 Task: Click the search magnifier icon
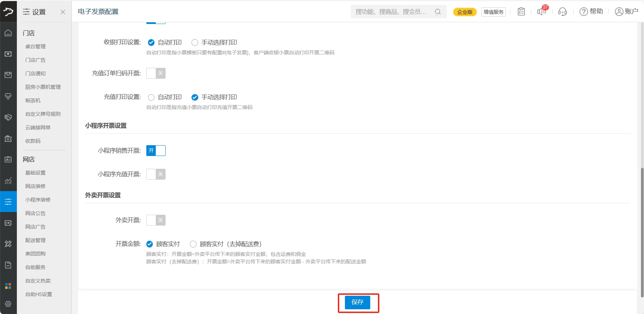tap(438, 12)
